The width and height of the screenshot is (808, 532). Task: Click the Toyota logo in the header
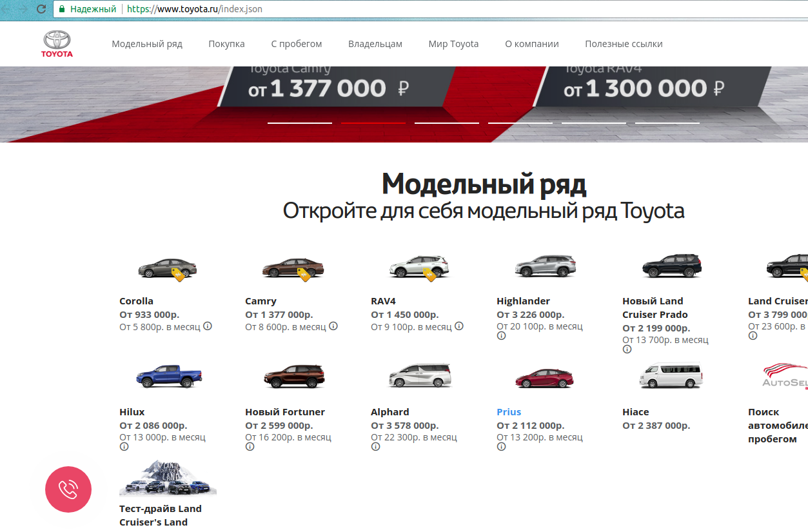(56, 43)
